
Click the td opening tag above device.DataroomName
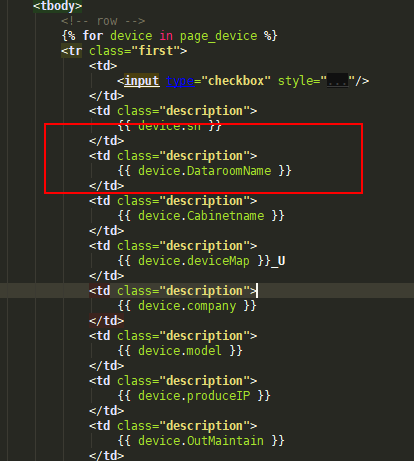(173, 156)
